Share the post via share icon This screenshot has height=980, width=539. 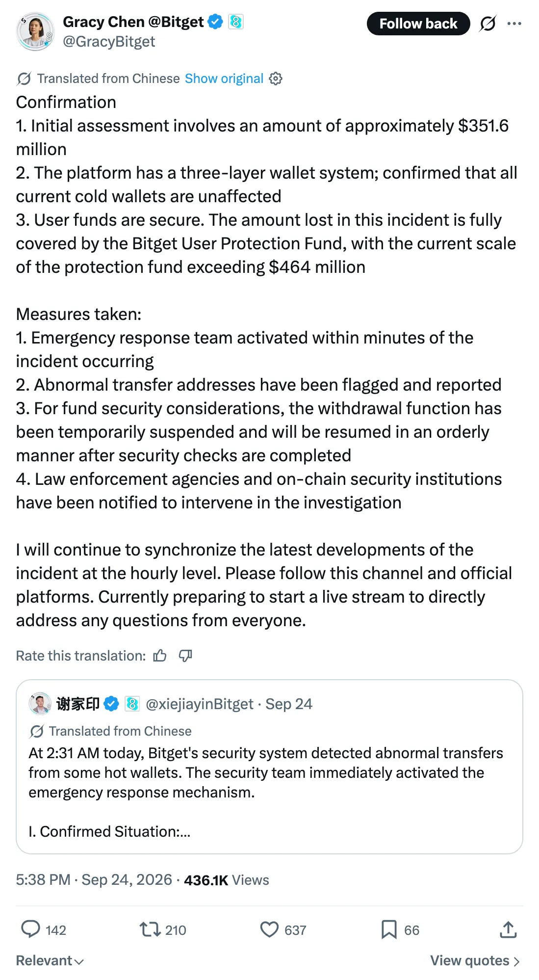509,929
